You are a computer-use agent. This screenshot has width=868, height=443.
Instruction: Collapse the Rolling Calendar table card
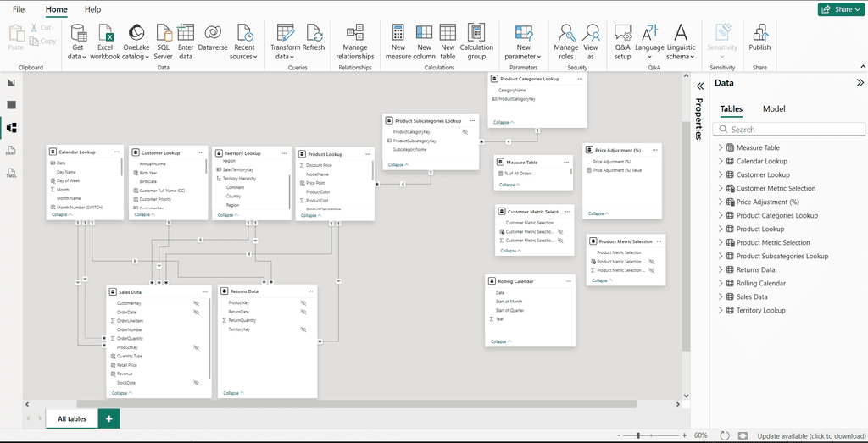click(504, 341)
